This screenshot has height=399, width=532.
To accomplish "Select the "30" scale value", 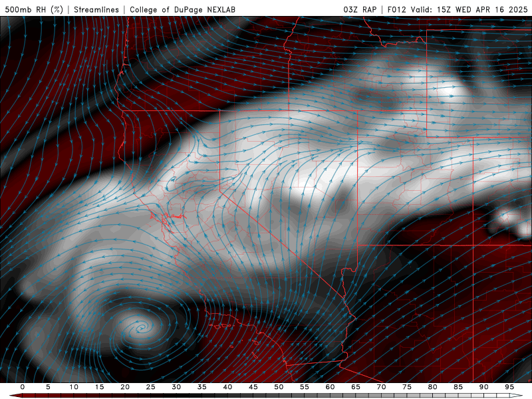I will [x=176, y=387].
